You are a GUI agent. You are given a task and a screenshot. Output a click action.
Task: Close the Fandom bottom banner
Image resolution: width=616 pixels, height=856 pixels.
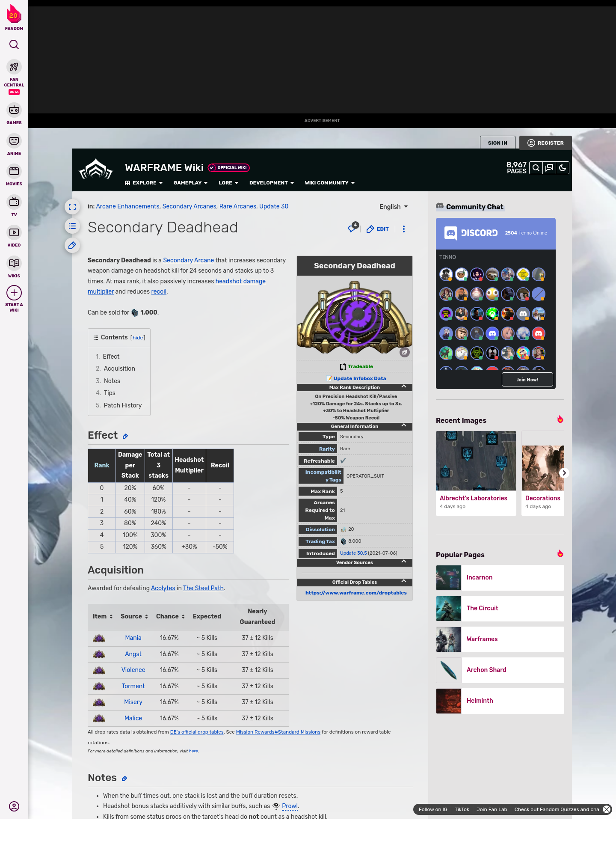tap(607, 809)
